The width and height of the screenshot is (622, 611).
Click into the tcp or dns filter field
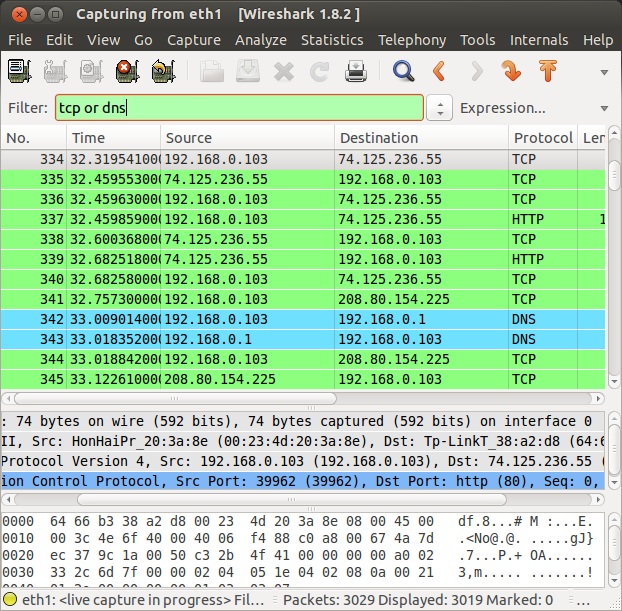[x=239, y=108]
